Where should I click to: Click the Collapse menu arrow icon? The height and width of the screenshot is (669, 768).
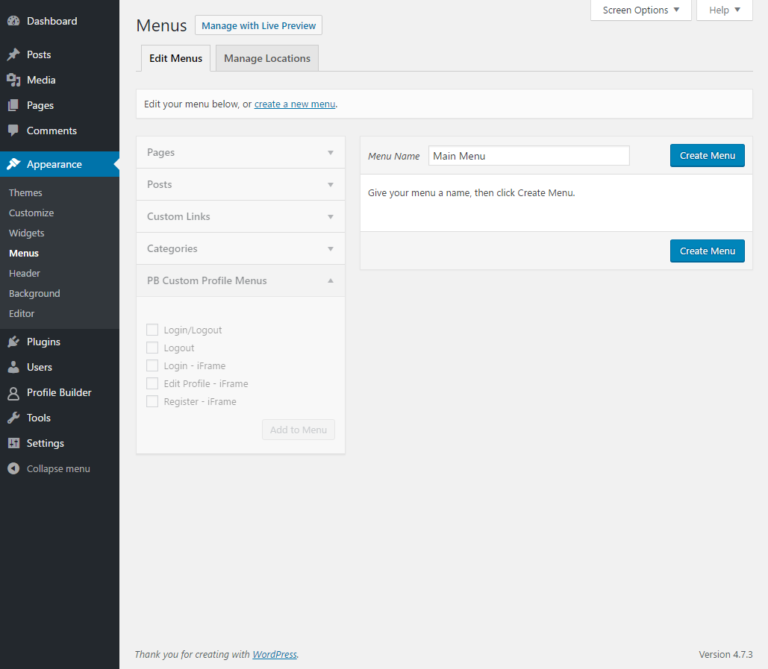point(13,469)
